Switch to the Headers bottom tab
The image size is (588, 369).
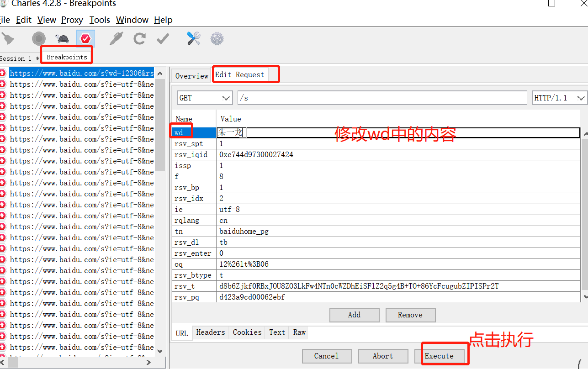(x=211, y=332)
